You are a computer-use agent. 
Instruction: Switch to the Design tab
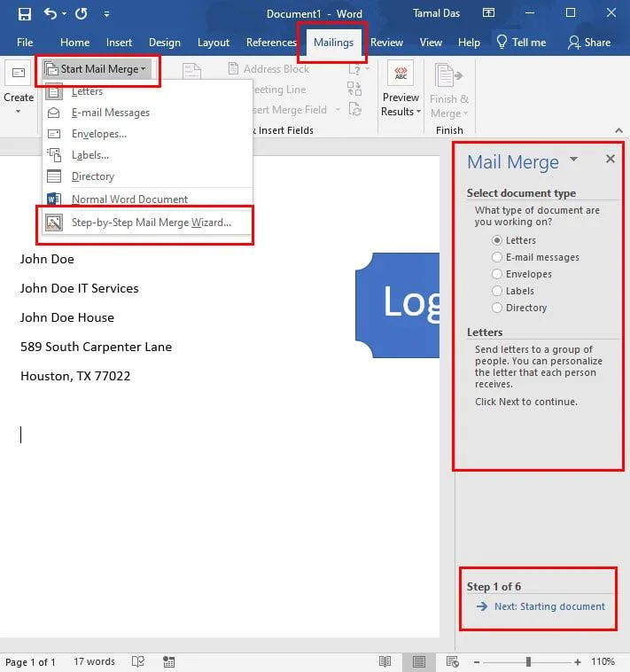pos(165,43)
